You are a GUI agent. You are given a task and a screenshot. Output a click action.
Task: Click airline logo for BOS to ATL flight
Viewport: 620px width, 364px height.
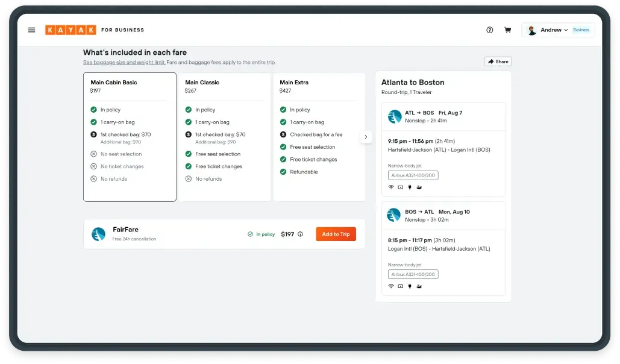click(394, 215)
